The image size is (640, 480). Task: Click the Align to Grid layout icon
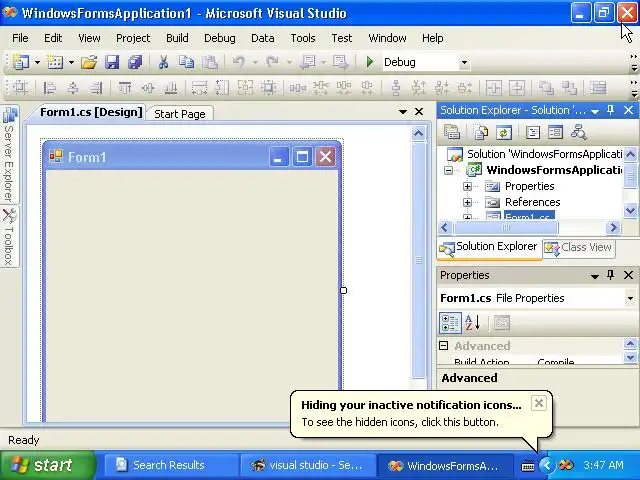pyautogui.click(x=20, y=88)
